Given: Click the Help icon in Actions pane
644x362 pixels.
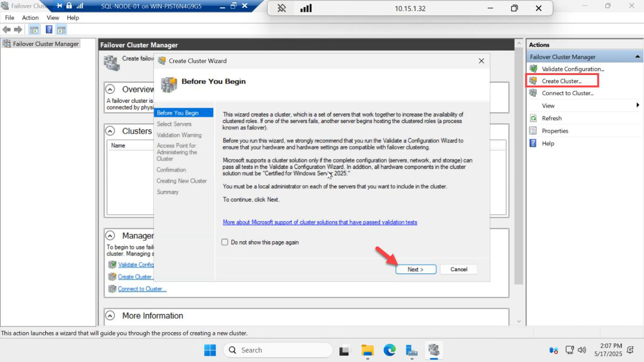Looking at the screenshot, I should pos(533,143).
